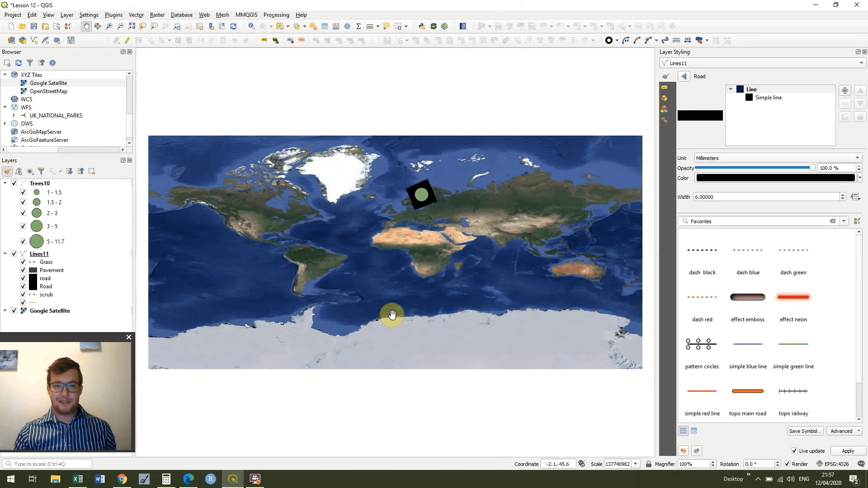This screenshot has width=868, height=488.
Task: Uncheck the Trees10 layer visibility
Action: coord(14,183)
